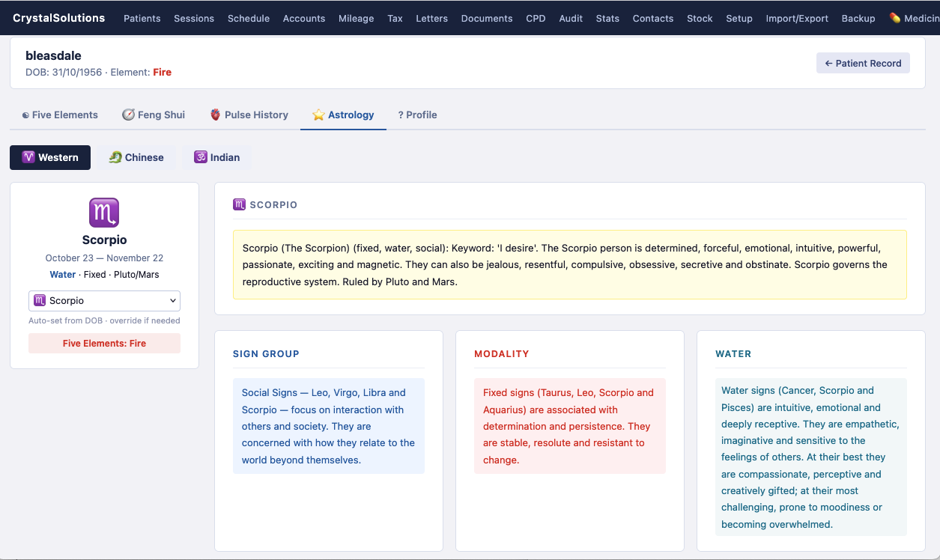Open the Tax menu item
Image resolution: width=940 pixels, height=560 pixels.
click(x=395, y=18)
